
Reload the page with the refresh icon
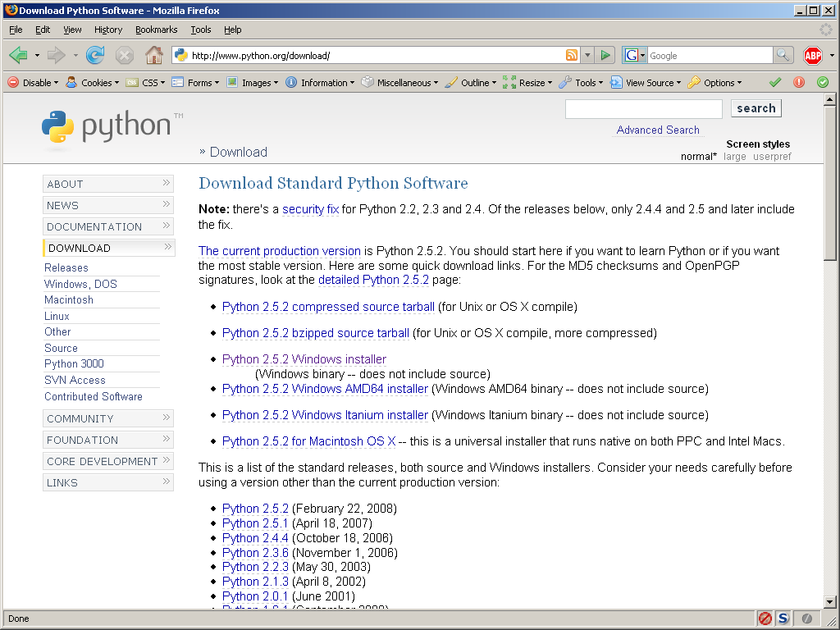[95, 55]
